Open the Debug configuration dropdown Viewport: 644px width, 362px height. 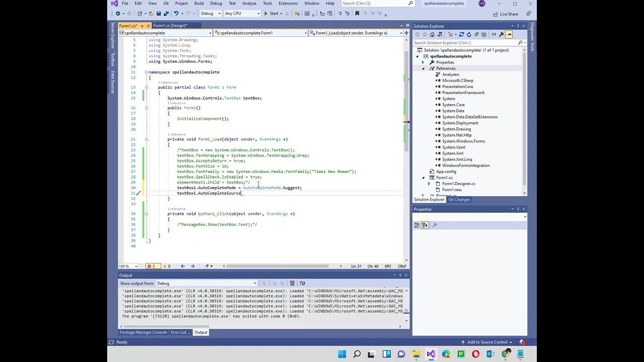click(219, 14)
